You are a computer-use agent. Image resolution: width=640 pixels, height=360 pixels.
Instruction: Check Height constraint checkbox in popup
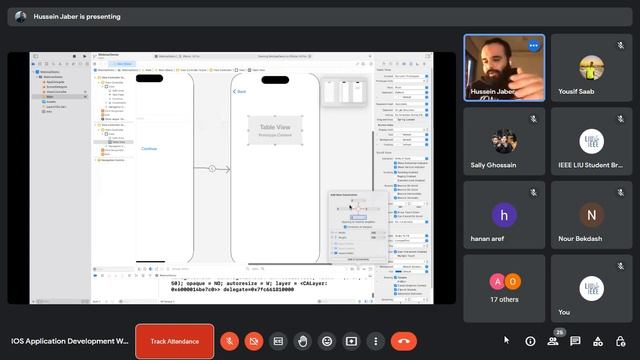point(332,237)
